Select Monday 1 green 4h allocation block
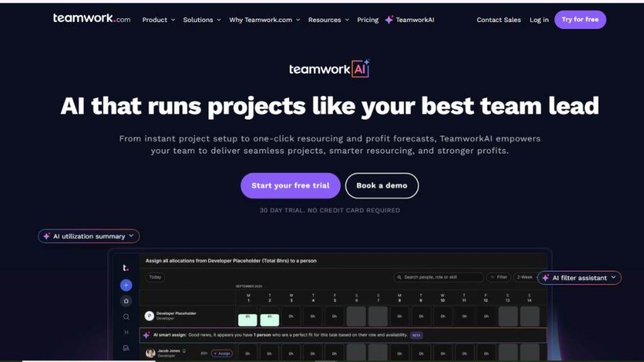Viewport: 644px width, 362px height. point(248,319)
